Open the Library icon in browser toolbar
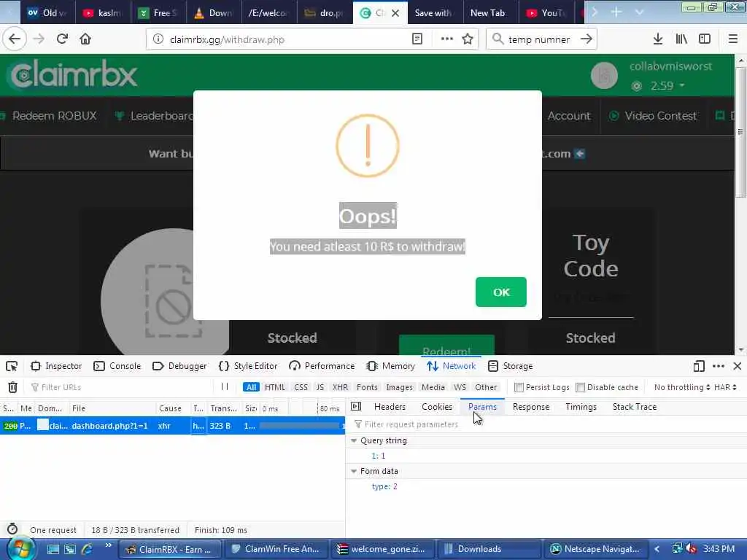The height and width of the screenshot is (560, 747). tap(681, 39)
